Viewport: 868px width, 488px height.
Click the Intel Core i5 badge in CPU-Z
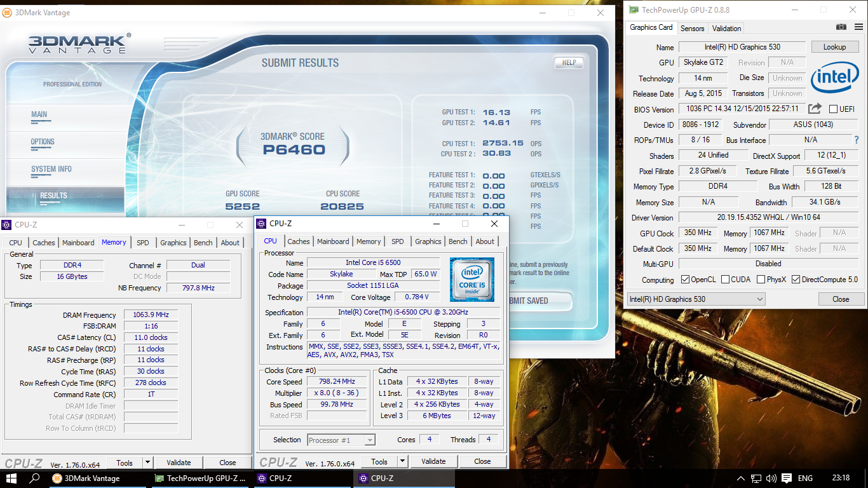471,279
